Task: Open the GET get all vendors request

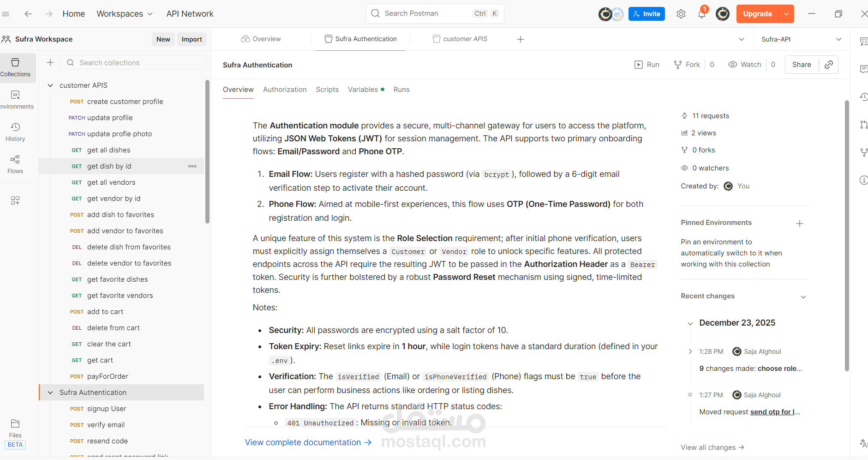Action: click(122, 182)
